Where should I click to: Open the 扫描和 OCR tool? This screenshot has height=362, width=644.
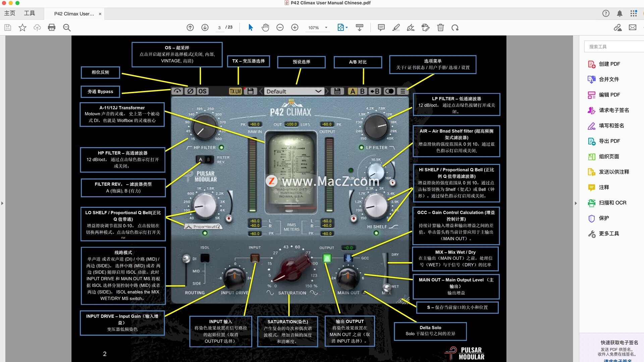coord(607,203)
